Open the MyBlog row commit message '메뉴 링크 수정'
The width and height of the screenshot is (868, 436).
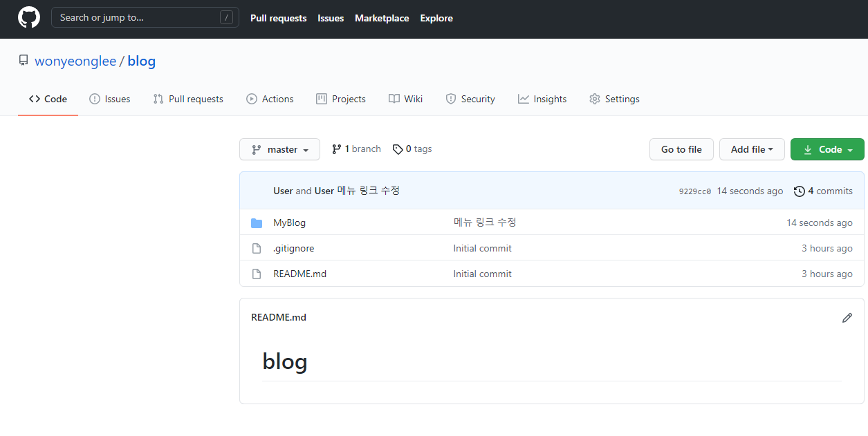(485, 222)
